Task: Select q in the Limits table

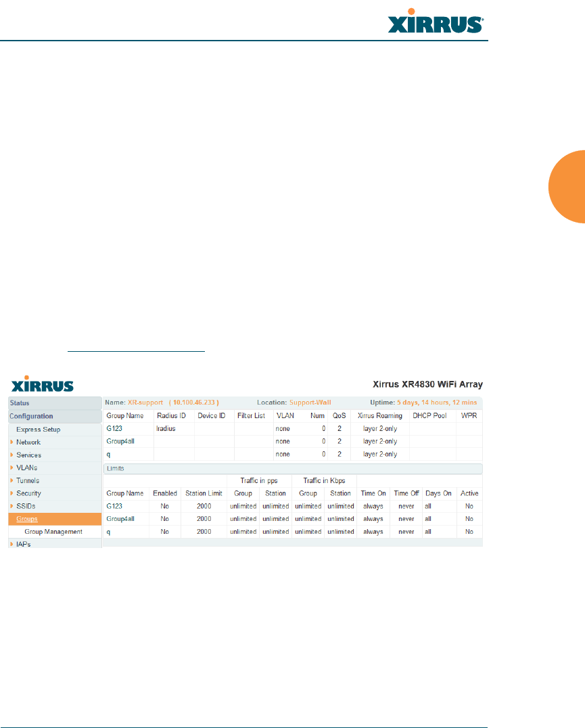Action: 109,532
